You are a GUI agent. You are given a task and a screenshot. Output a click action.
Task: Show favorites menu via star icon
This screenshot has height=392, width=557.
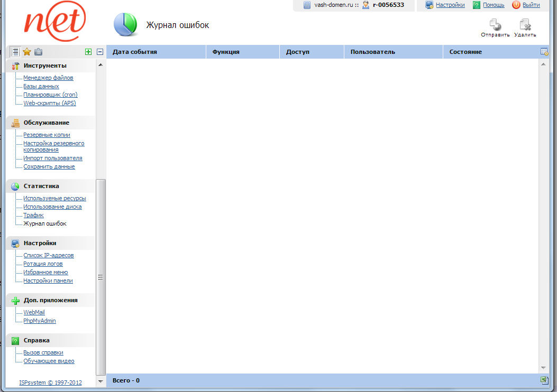tap(26, 52)
